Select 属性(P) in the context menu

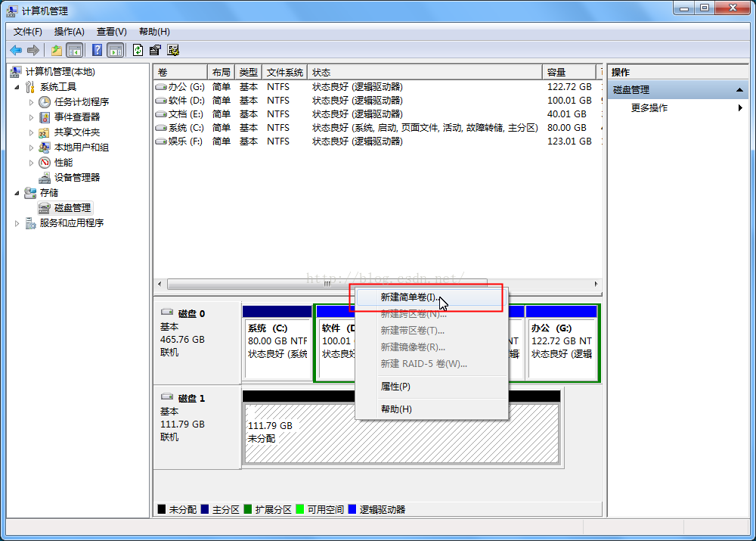coord(395,386)
